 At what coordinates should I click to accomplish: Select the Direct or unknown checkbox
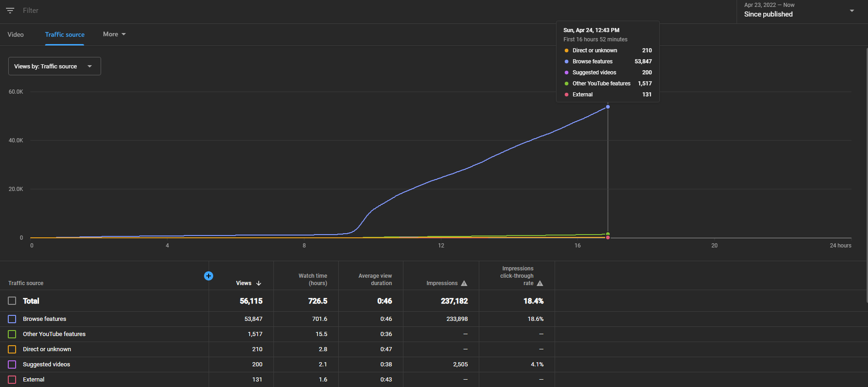[12, 349]
